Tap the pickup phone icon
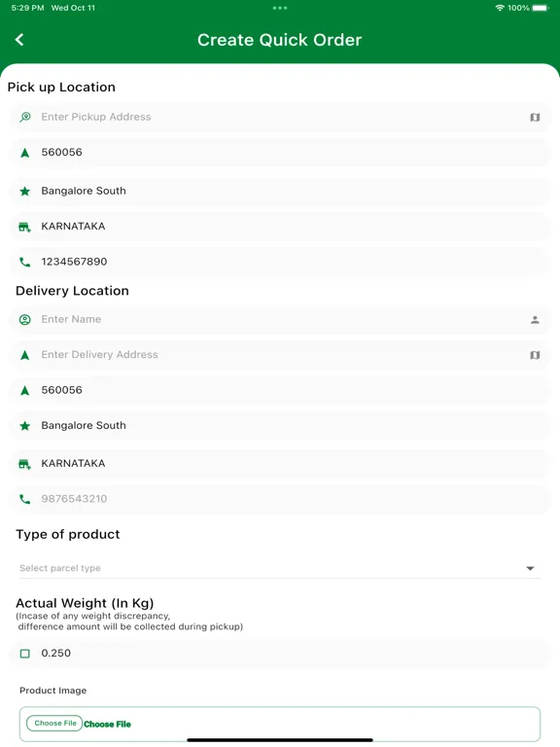Viewport: 560px width, 747px height. click(x=24, y=262)
